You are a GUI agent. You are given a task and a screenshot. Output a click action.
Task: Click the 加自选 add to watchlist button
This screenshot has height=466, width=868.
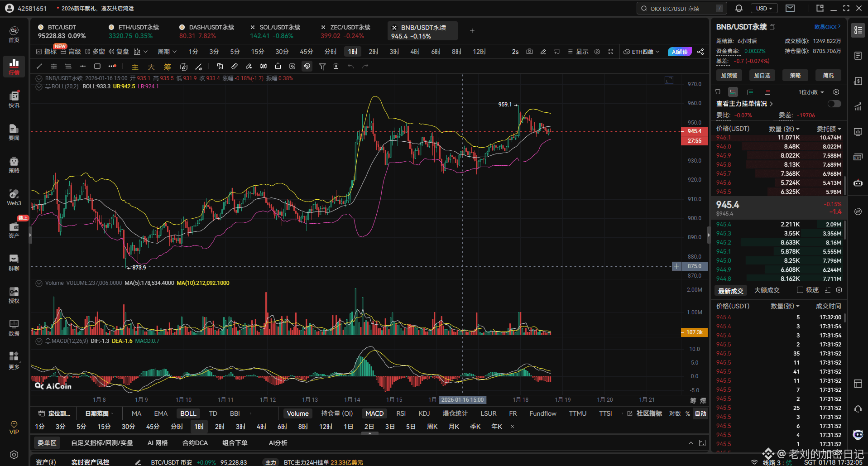[x=762, y=76]
